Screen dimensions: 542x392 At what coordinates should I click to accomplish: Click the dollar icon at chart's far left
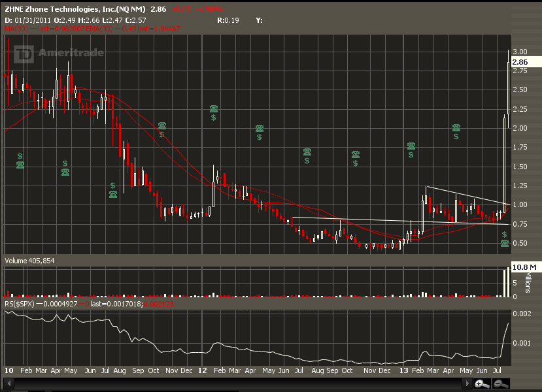point(20,156)
